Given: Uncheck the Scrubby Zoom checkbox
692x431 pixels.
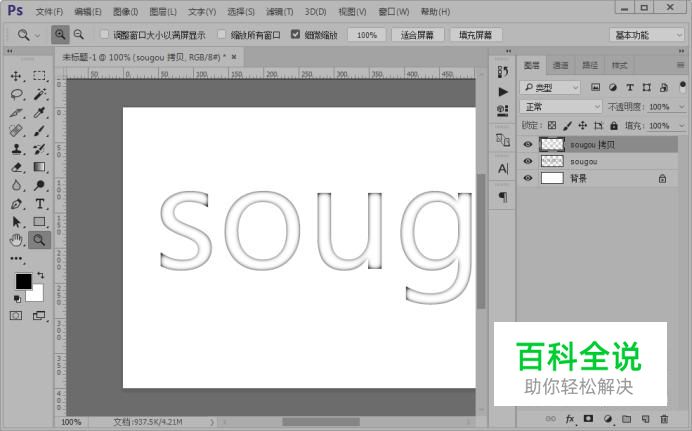Looking at the screenshot, I should pyautogui.click(x=296, y=34).
